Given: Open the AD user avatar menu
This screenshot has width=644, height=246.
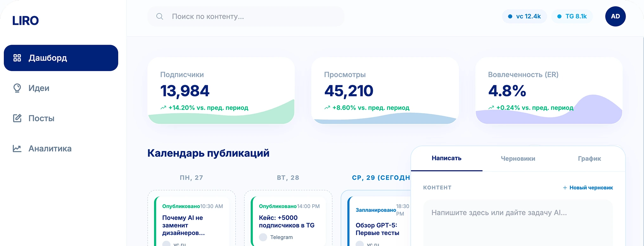Looking at the screenshot, I should point(615,16).
